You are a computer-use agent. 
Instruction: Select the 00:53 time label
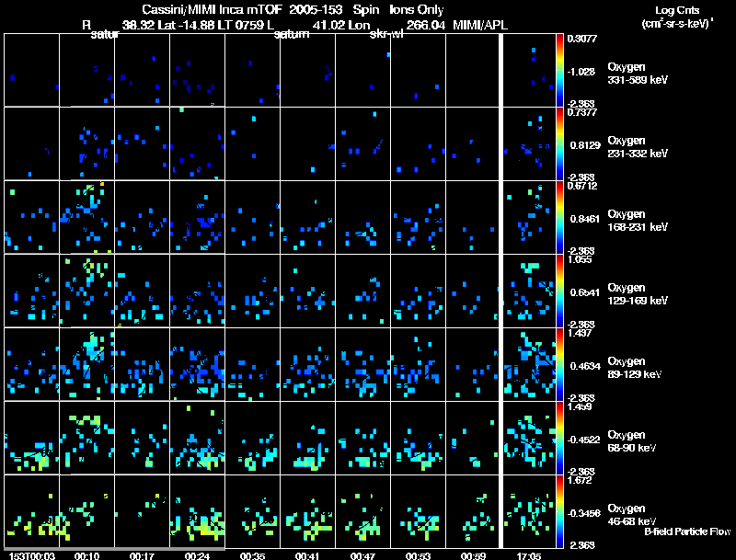[x=419, y=555]
